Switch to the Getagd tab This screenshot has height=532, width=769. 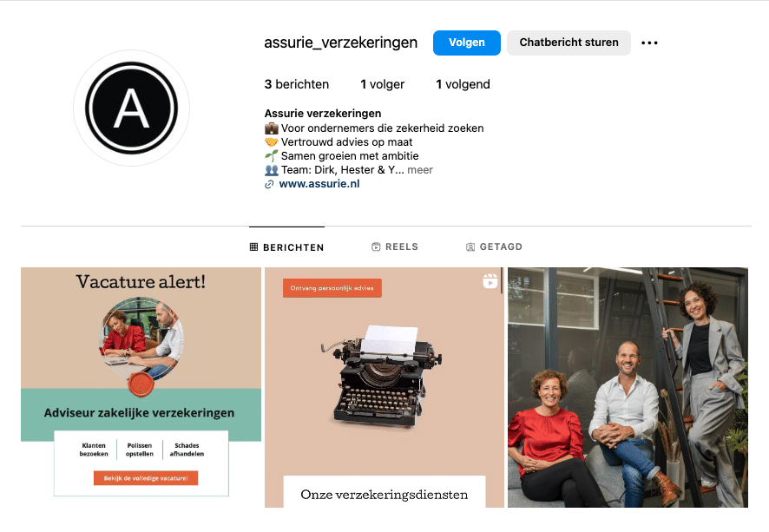[x=494, y=246]
